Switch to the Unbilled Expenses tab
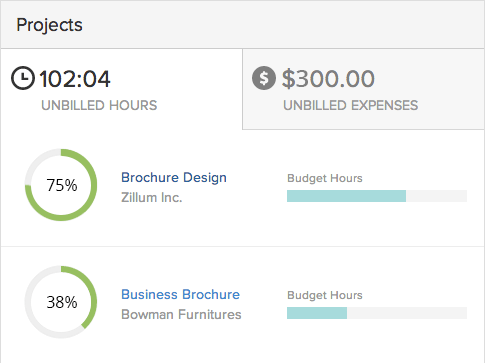The image size is (485, 363). (x=364, y=89)
